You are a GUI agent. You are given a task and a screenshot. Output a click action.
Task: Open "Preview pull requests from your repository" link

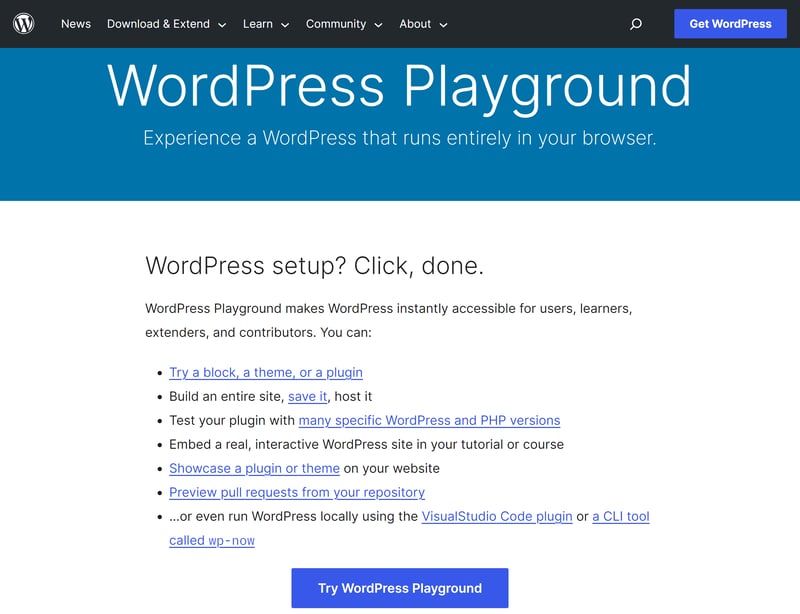tap(297, 492)
